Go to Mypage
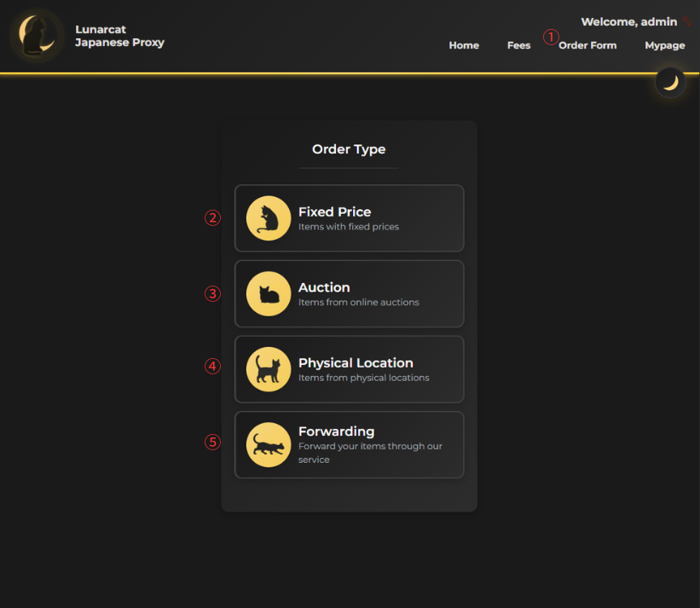 [664, 45]
